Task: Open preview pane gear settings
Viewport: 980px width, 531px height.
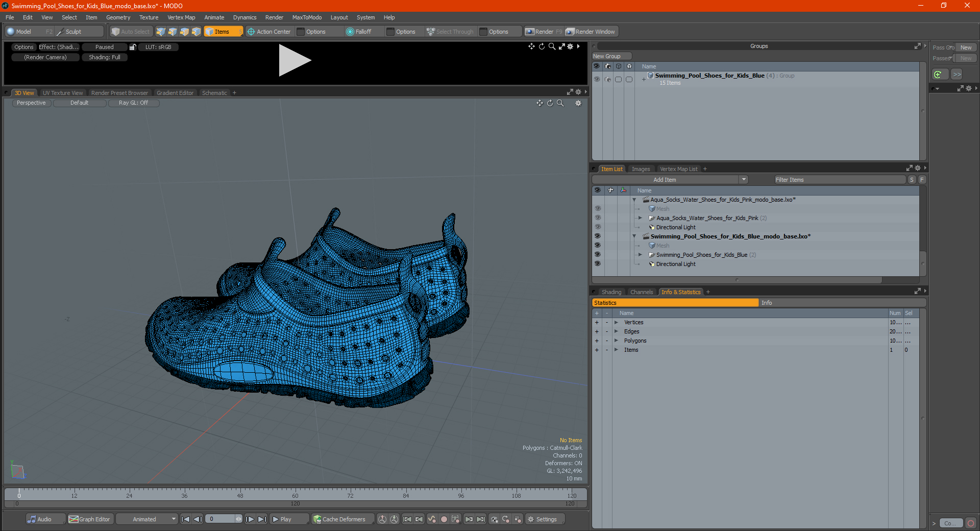Action: tap(570, 46)
